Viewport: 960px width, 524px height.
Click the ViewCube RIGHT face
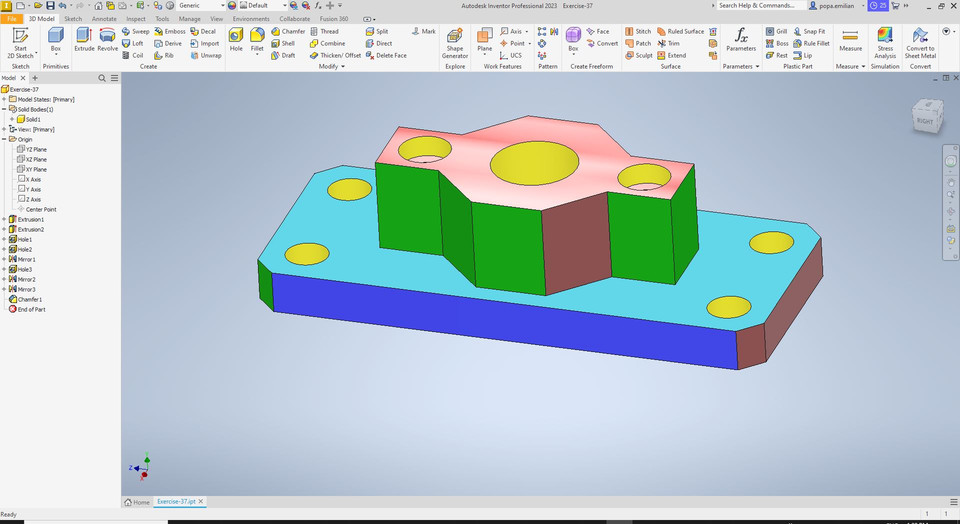coord(924,121)
